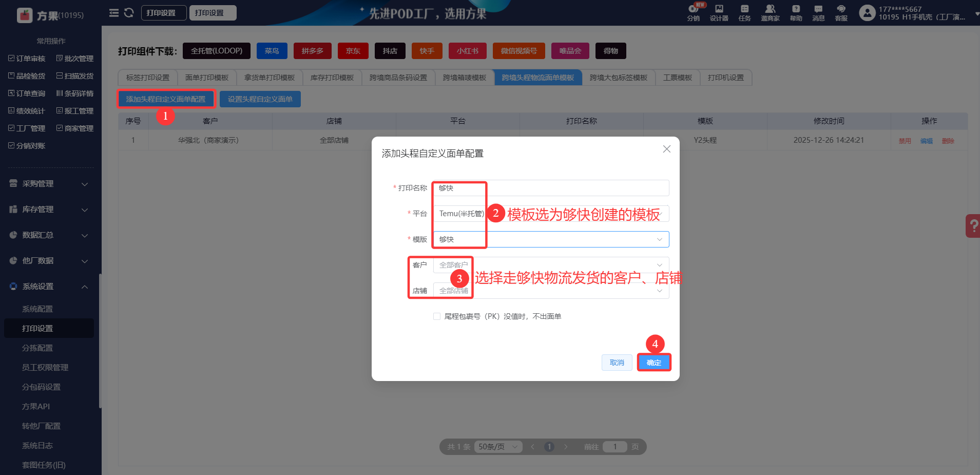The image size is (980, 475).
Task: Open the 模版 dropdown in the dialog
Action: click(551, 239)
